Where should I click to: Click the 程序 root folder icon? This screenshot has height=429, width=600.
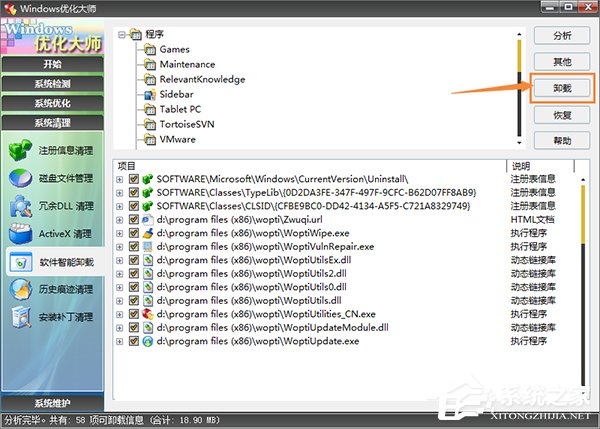click(135, 34)
